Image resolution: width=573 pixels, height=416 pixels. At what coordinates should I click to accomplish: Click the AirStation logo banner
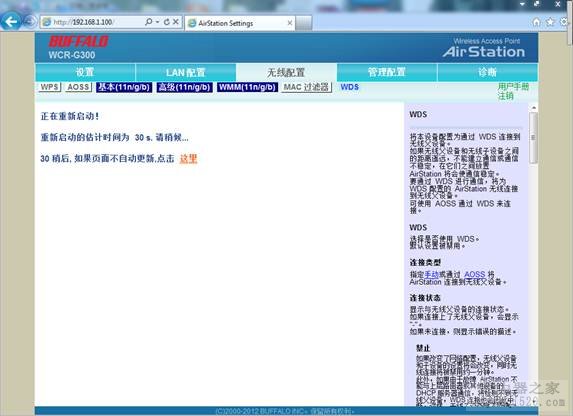(484, 48)
